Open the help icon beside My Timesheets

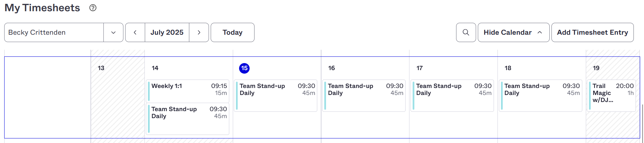click(x=93, y=8)
